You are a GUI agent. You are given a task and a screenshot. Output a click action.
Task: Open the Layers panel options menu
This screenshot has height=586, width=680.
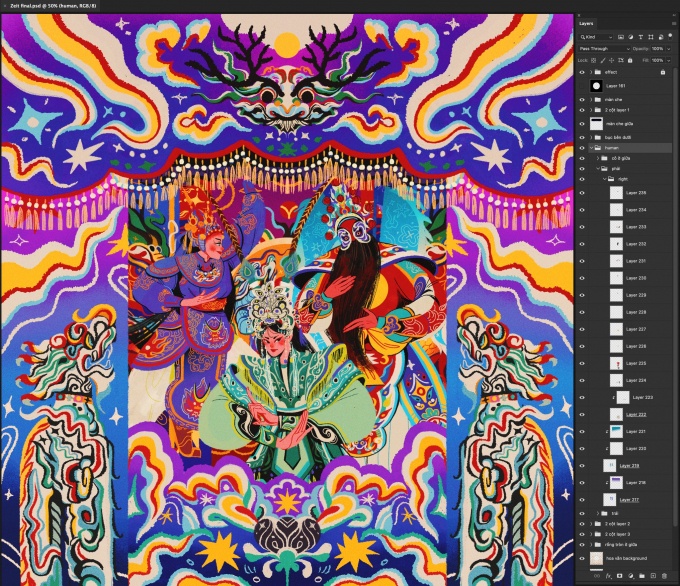(672, 23)
